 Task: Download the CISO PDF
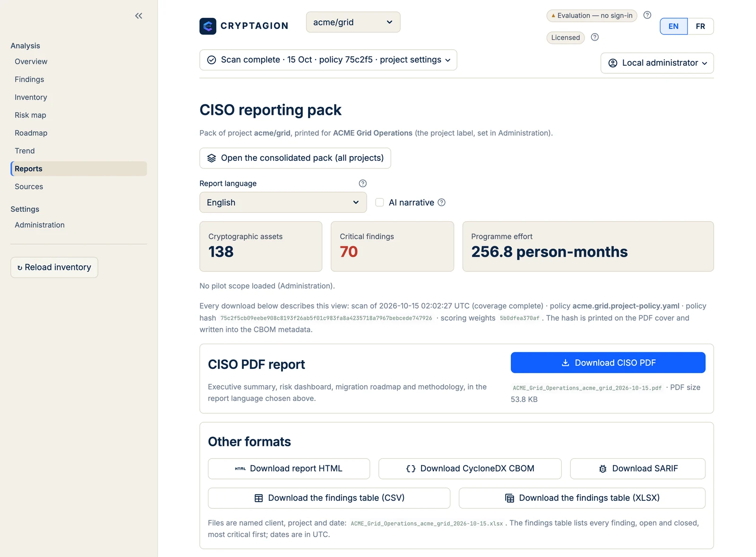point(608,363)
